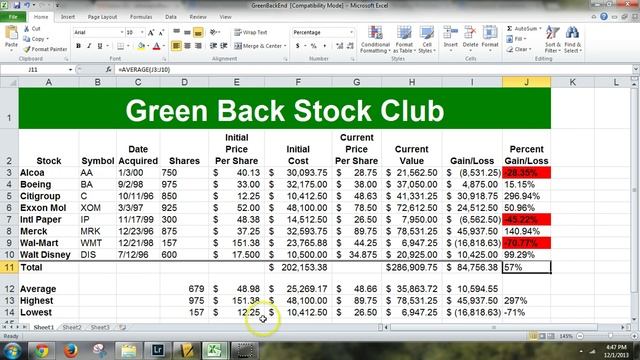
Task: Switch to the Page Layout tab
Action: click(102, 17)
